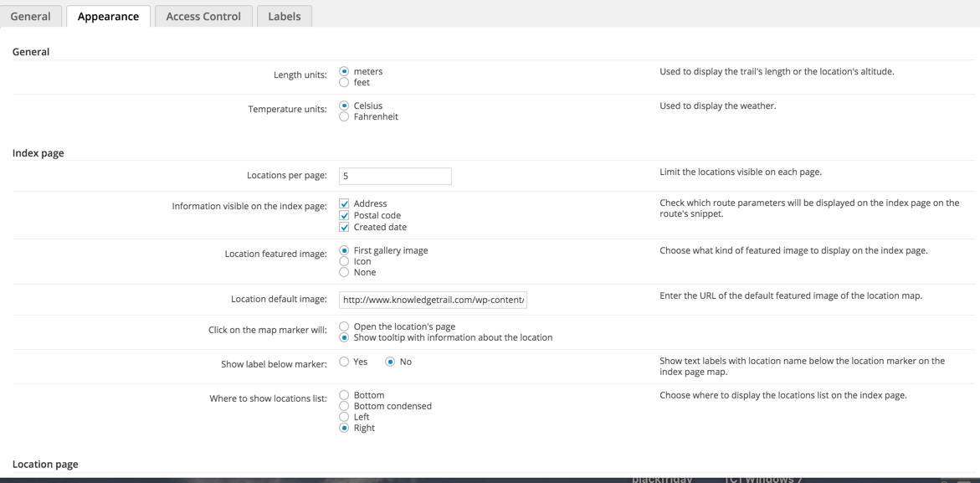The width and height of the screenshot is (980, 483).
Task: Choose Fahrenheit temperature units
Action: tap(344, 117)
